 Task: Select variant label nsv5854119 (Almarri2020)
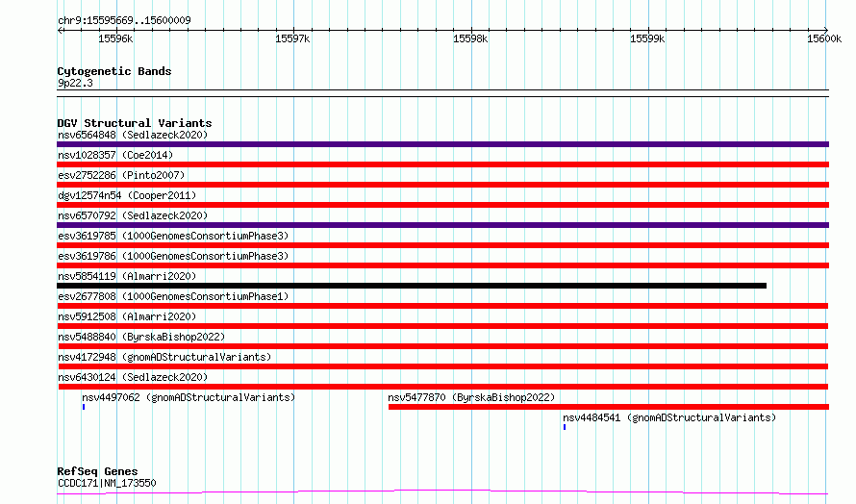point(127,276)
